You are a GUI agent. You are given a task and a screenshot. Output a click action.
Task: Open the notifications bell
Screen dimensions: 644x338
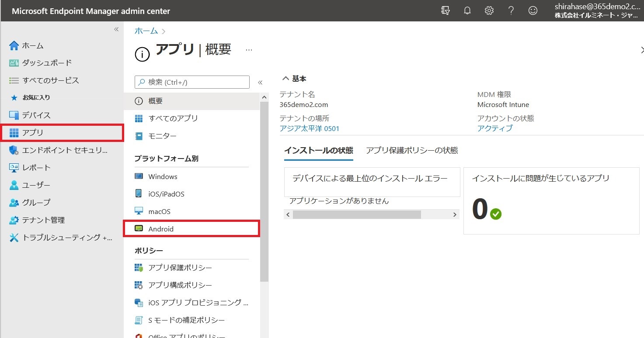point(467,11)
